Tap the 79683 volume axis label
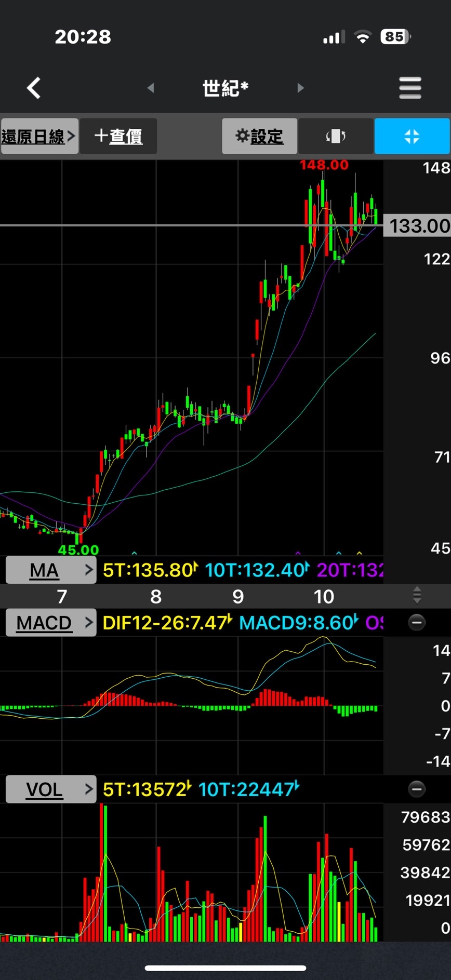The height and width of the screenshot is (980, 451). [x=426, y=817]
